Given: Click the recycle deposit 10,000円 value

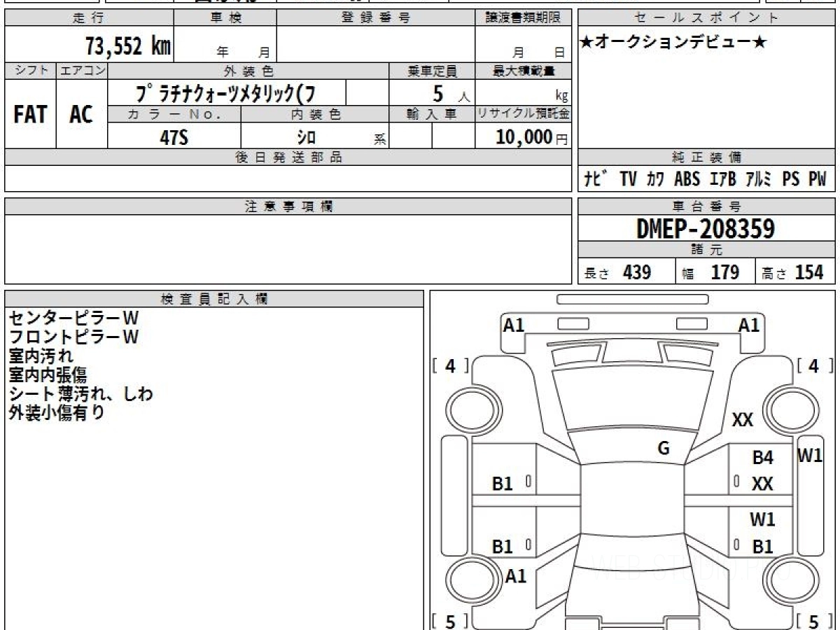Looking at the screenshot, I should pyautogui.click(x=531, y=137).
